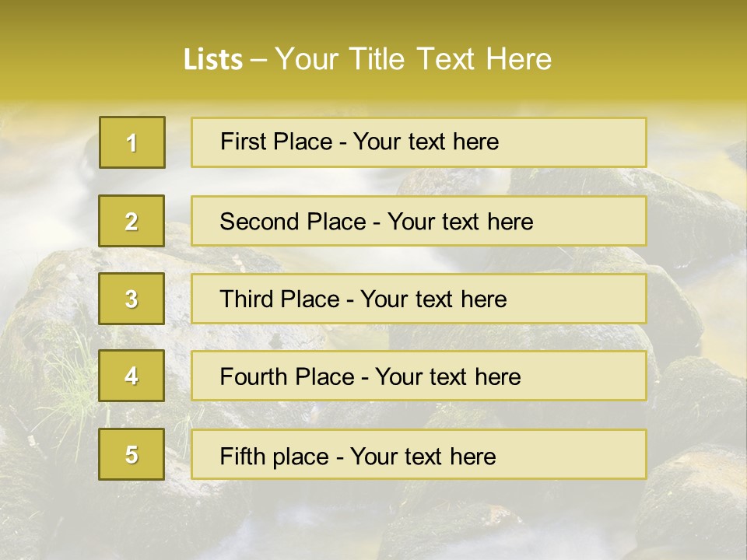Select the number 2 box

(x=132, y=221)
